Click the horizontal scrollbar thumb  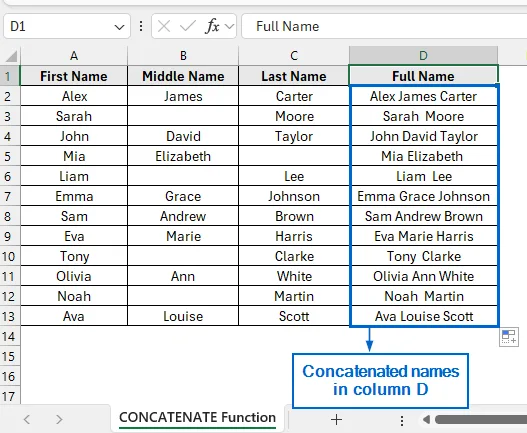pyautogui.click(x=481, y=419)
